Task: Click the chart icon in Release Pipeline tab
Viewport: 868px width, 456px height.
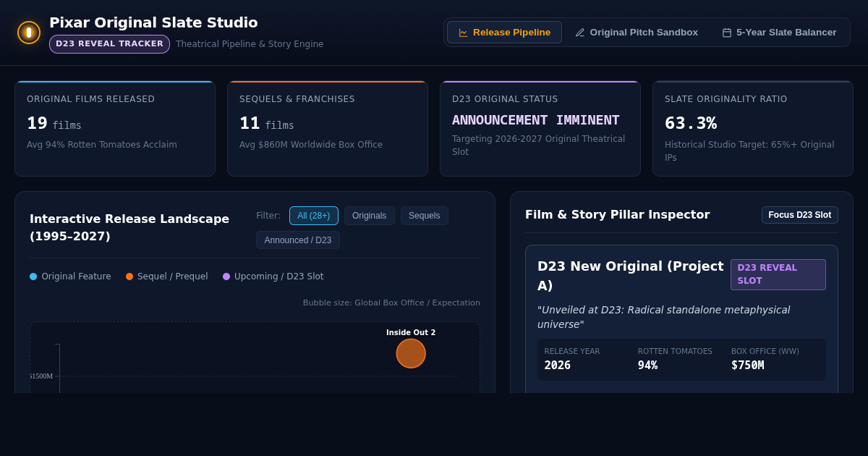Action: [463, 33]
